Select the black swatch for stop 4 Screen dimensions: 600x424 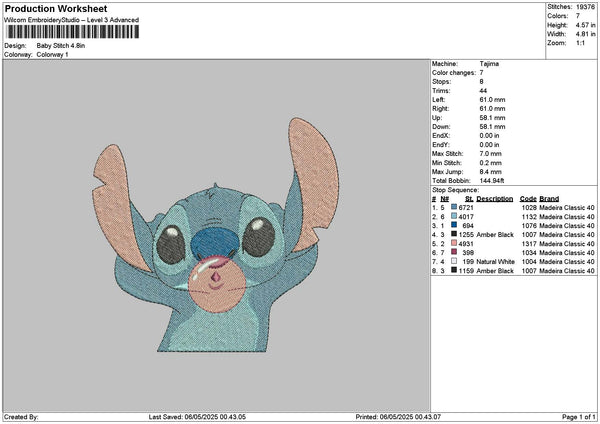pyautogui.click(x=455, y=233)
